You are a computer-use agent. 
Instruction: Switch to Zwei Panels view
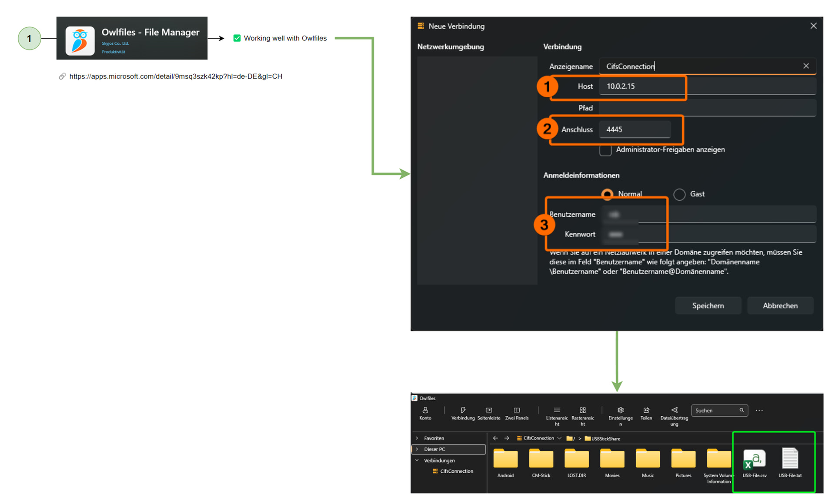point(517,410)
